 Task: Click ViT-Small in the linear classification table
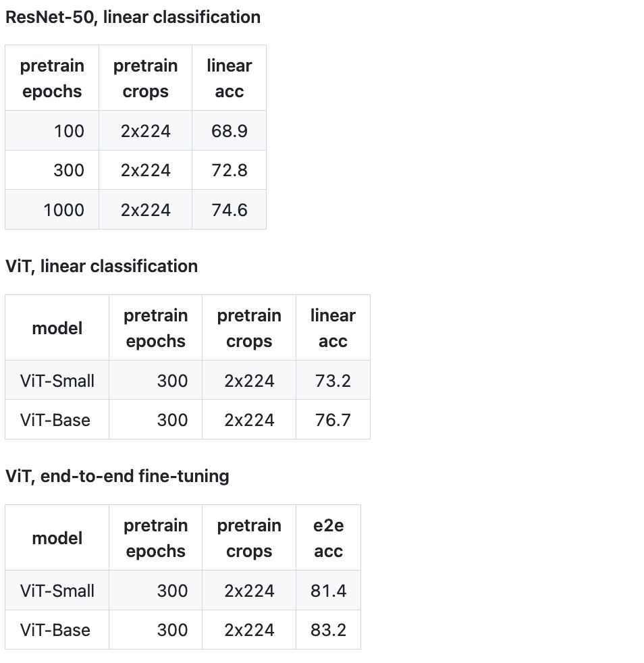(57, 381)
